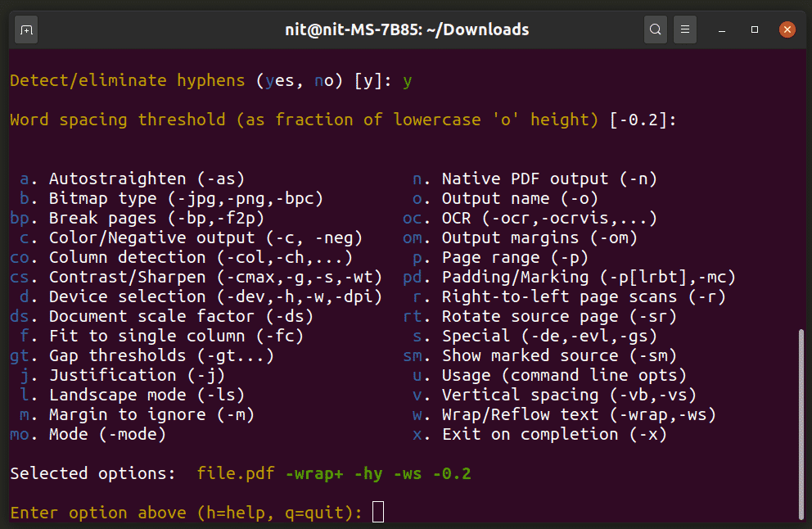Click the cursor at the option prompt

377,513
